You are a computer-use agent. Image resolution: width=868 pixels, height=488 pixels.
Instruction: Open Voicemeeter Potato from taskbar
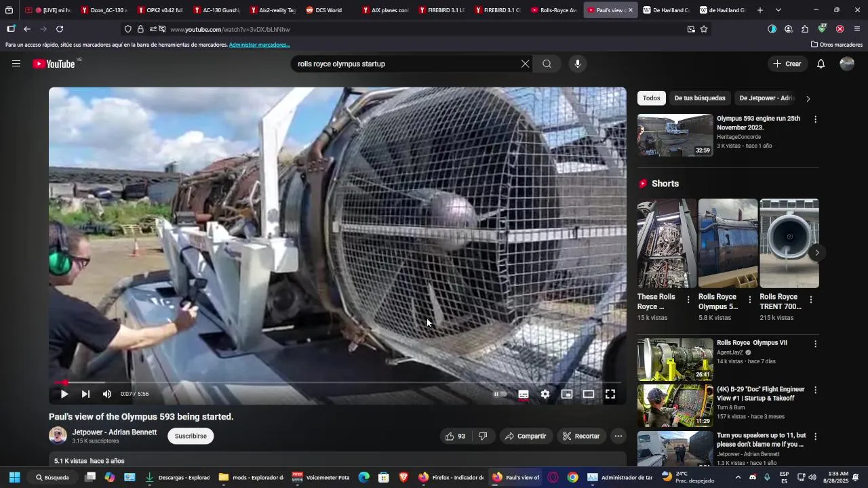321,477
